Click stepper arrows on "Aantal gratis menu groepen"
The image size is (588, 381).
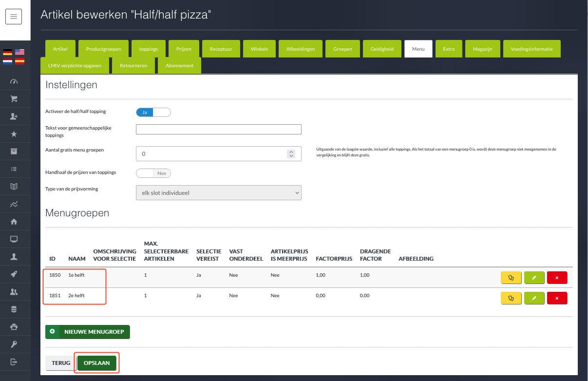[291, 153]
